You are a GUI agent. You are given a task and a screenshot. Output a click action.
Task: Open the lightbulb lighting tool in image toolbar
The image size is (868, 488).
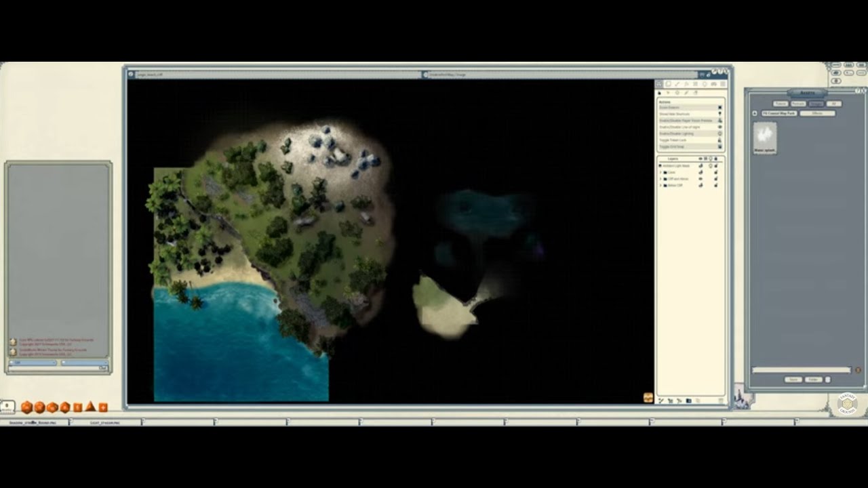705,84
